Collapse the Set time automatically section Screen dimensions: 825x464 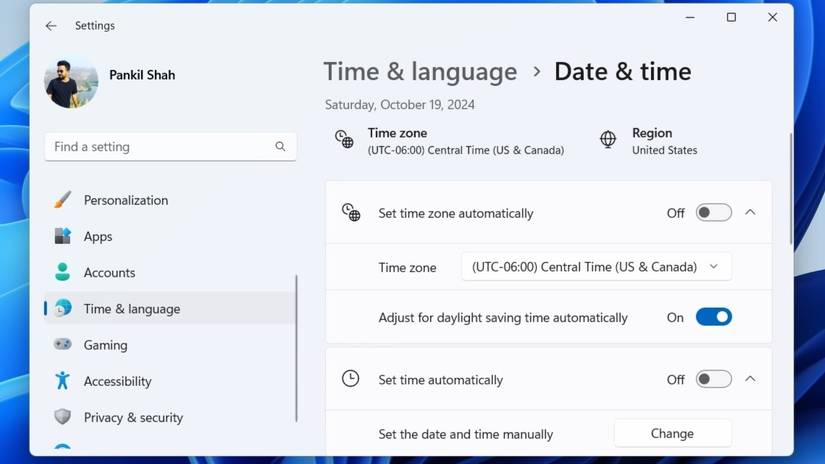click(750, 380)
